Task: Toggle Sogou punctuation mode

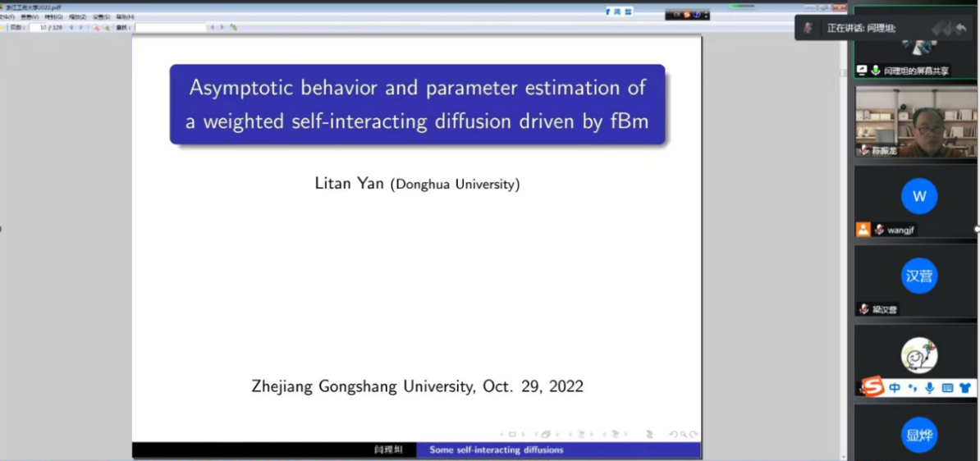Action: coord(912,388)
